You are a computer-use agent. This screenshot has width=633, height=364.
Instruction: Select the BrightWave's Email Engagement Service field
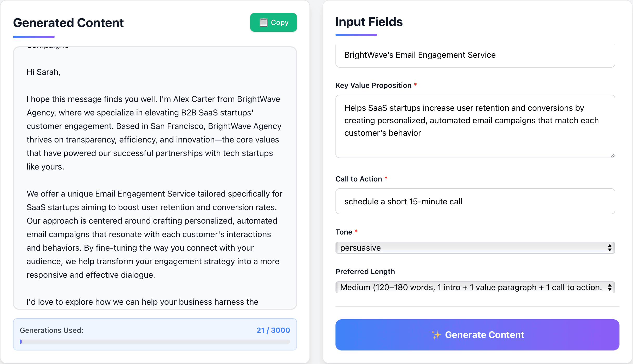pyautogui.click(x=475, y=55)
